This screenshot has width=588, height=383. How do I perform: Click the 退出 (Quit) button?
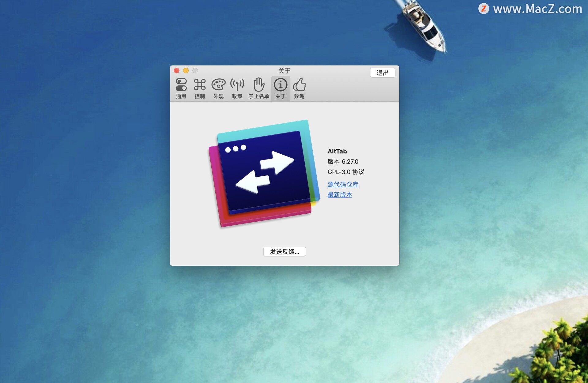tap(383, 73)
